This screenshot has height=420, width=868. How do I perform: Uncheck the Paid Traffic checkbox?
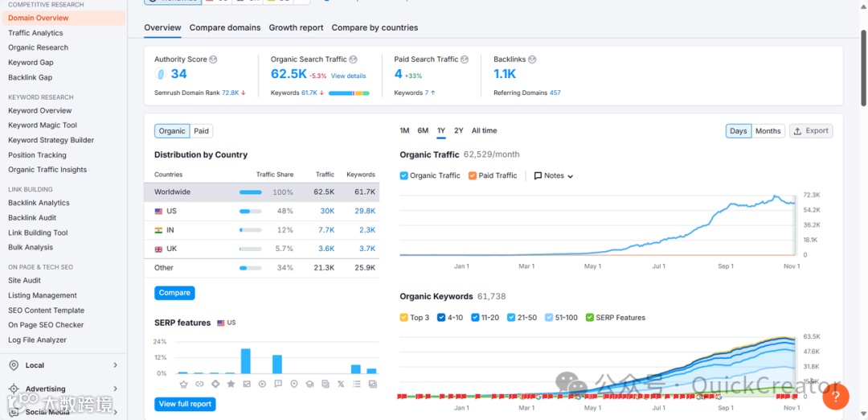[x=473, y=175]
